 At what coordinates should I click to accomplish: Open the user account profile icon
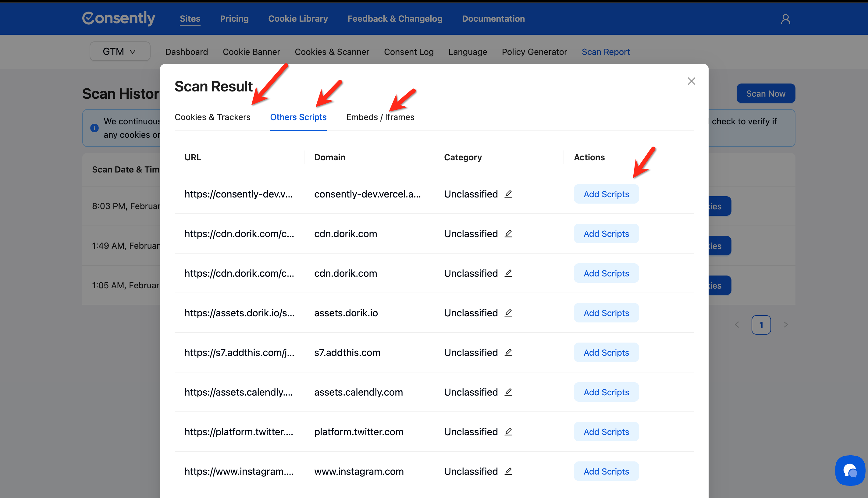786,19
